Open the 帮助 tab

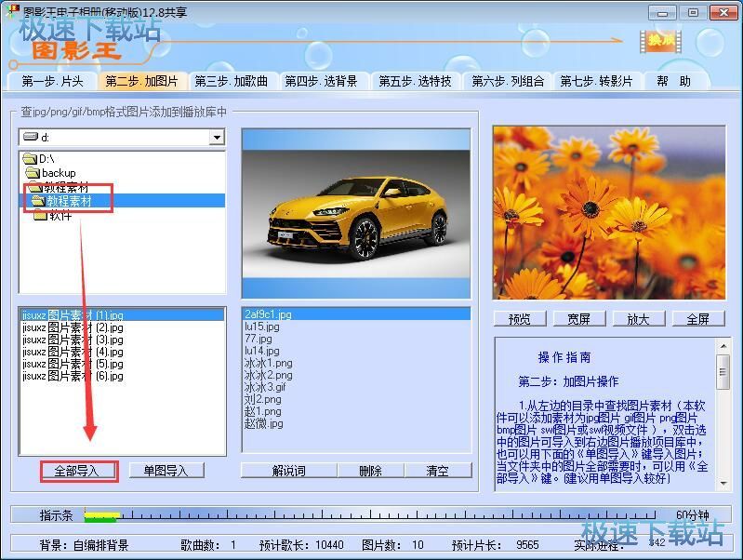pos(672,82)
